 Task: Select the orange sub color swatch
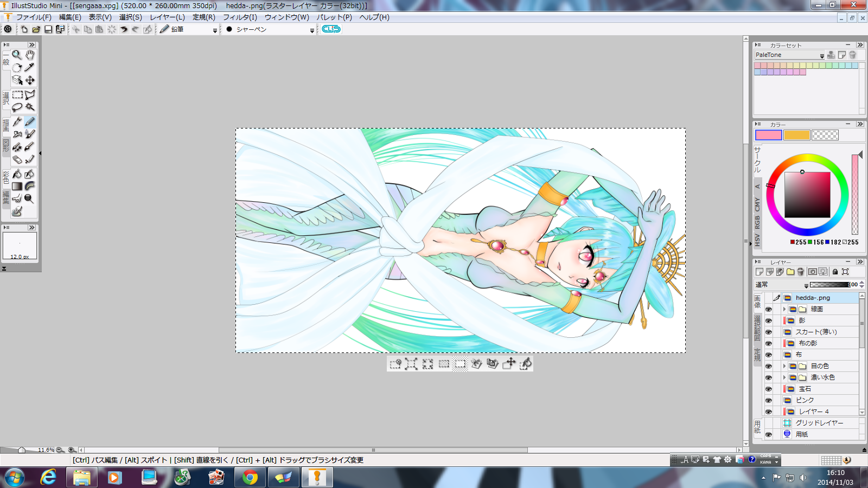point(796,135)
